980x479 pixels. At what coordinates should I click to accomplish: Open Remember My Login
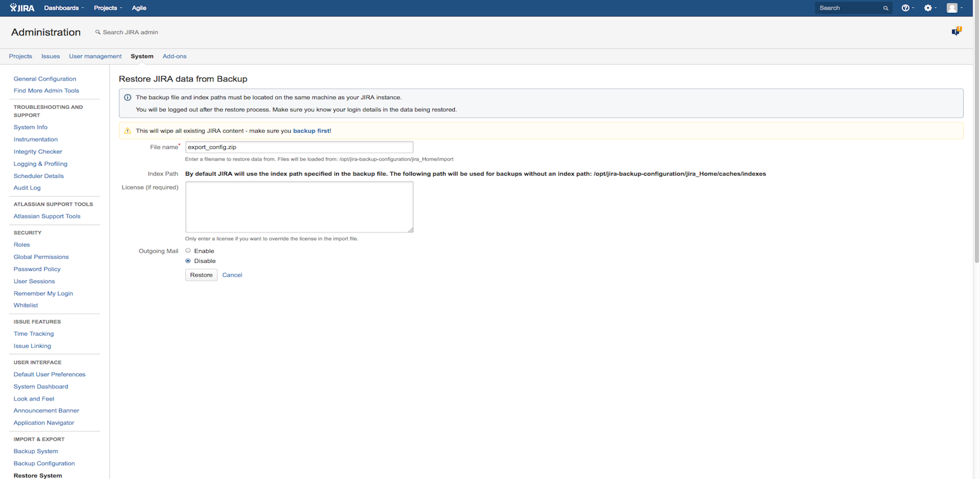43,294
